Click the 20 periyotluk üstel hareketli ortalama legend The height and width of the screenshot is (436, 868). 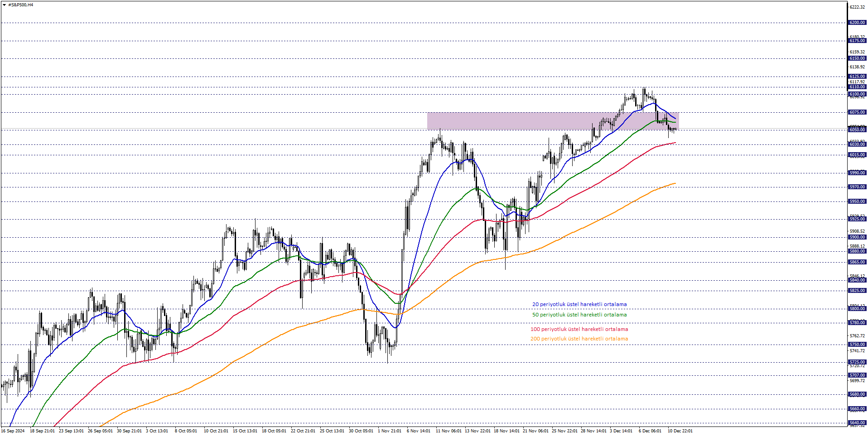tap(579, 305)
